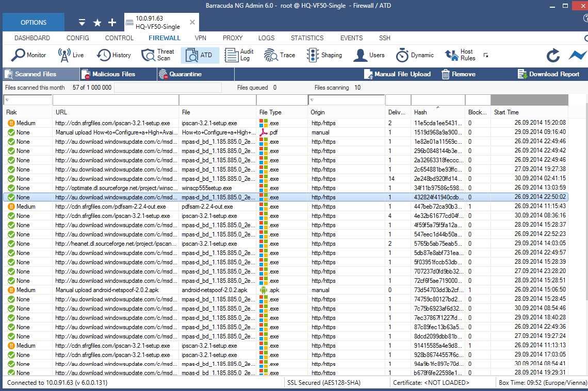The image size is (588, 391).
Task: Open the VPN tab
Action: click(201, 38)
